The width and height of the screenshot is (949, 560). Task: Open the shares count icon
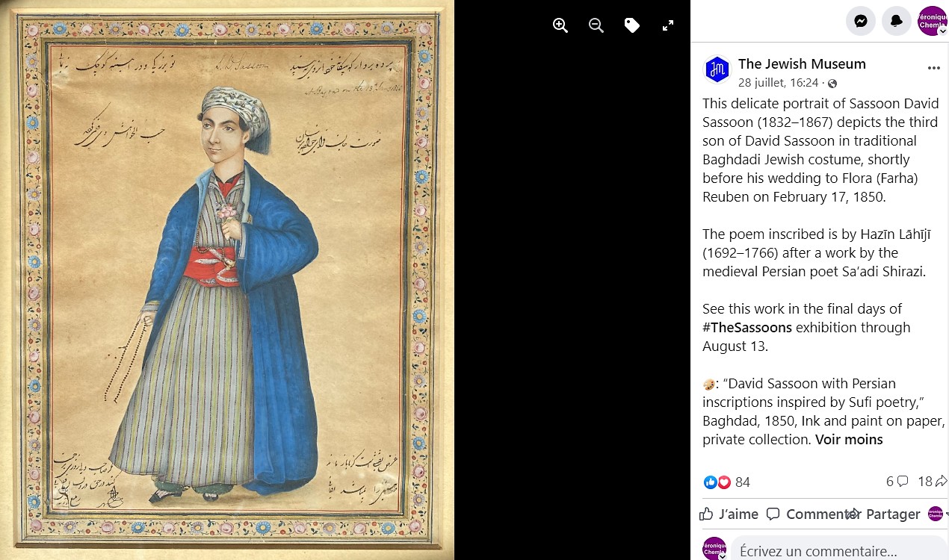coord(941,482)
